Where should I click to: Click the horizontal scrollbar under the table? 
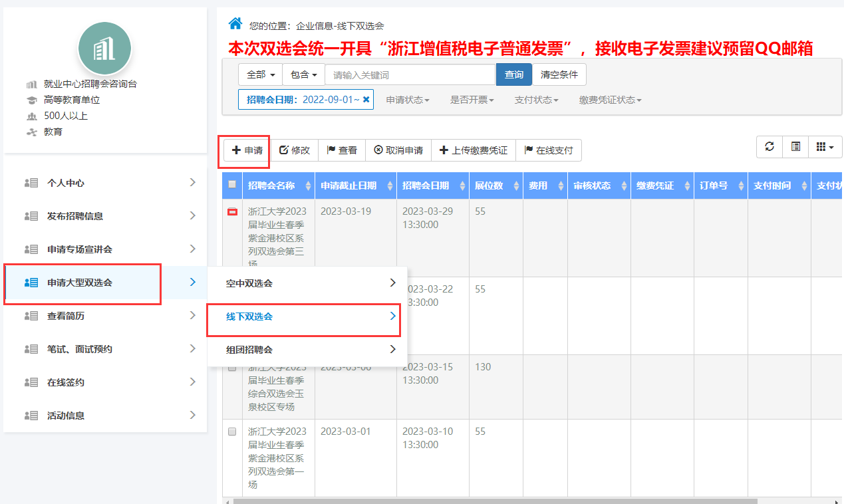[x=492, y=501]
